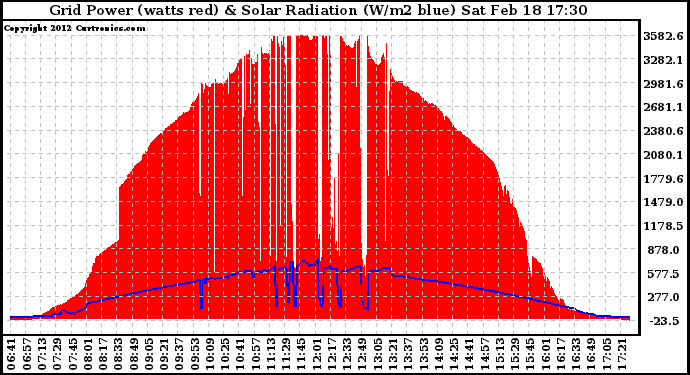Select the 16:01 time label
Image resolution: width=690 pixels, height=375 pixels.
pos(546,353)
